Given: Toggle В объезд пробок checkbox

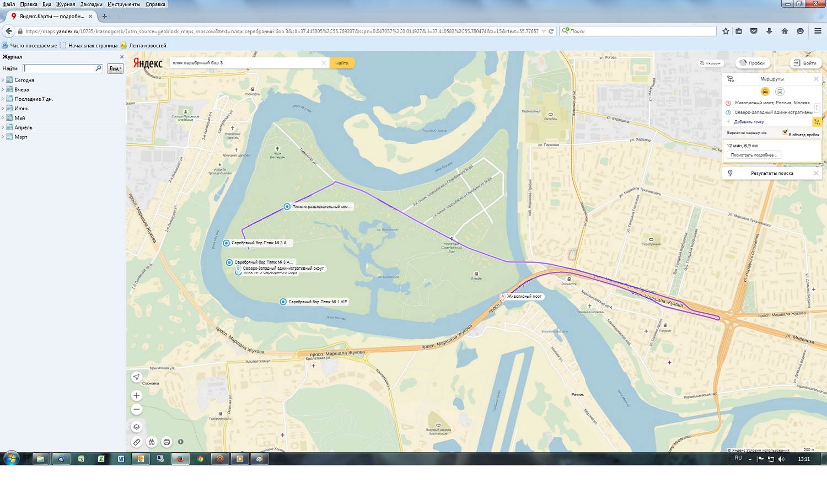Looking at the screenshot, I should (x=785, y=132).
